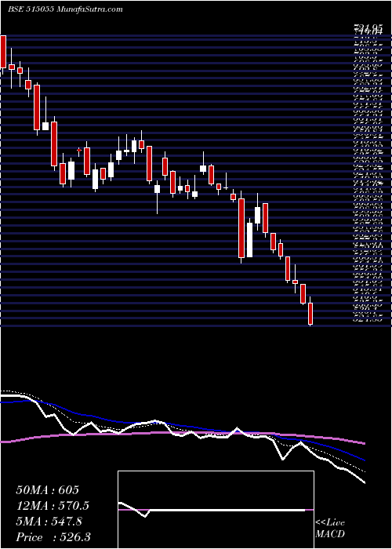The height and width of the screenshot is (549, 392).
Task: Click the <<Live MACD label
Action: tap(330, 529)
